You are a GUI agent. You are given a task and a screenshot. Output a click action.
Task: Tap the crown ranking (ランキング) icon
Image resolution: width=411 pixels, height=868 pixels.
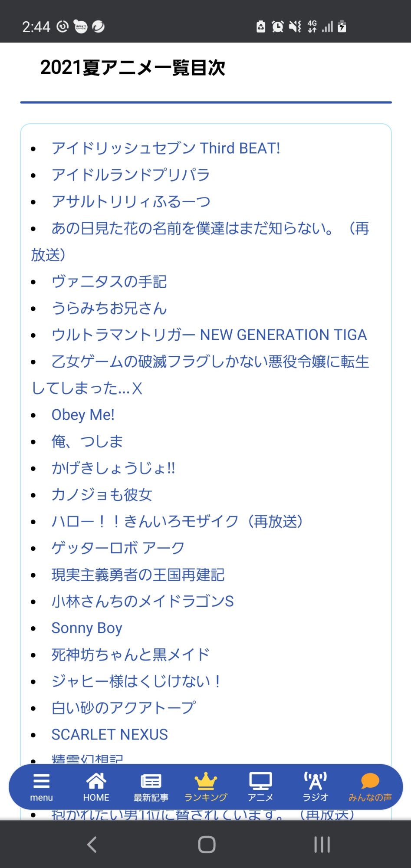206,782
